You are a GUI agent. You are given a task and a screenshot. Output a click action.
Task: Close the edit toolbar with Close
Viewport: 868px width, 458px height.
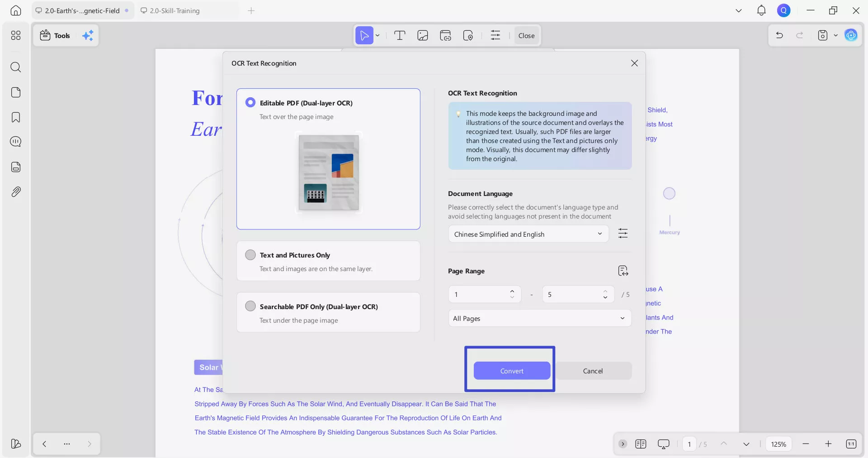(526, 35)
